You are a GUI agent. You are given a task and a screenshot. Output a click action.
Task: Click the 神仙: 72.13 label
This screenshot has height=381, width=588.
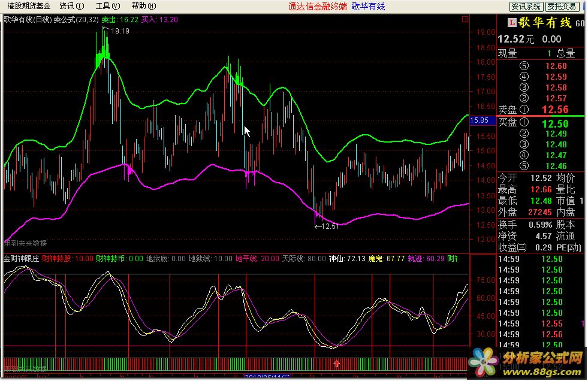347,259
